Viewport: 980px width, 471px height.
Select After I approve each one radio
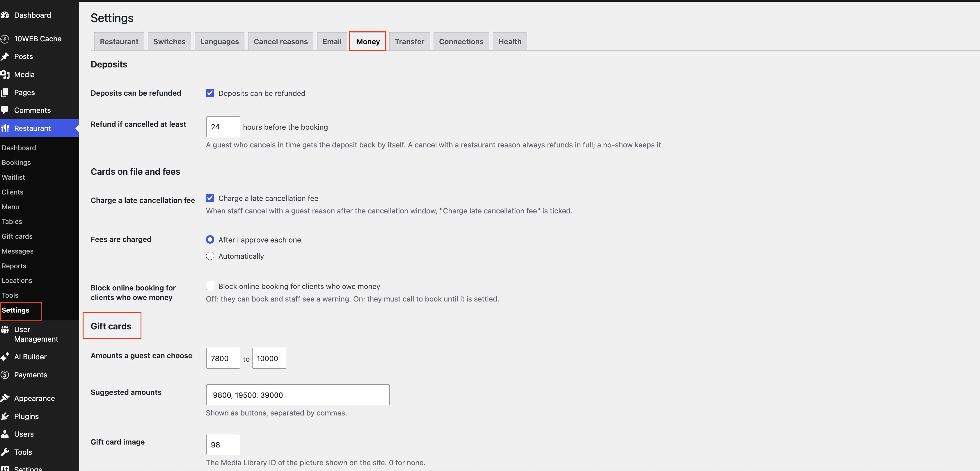pos(210,240)
